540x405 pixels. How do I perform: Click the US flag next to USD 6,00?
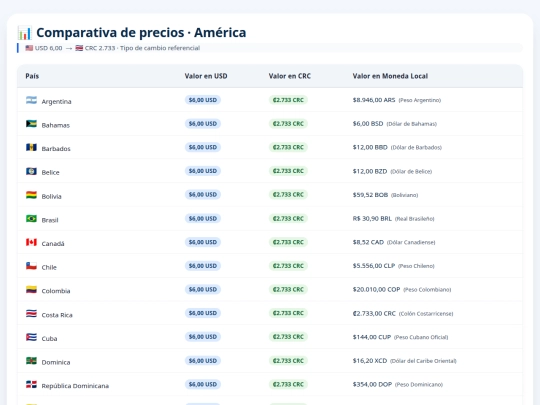coord(29,48)
